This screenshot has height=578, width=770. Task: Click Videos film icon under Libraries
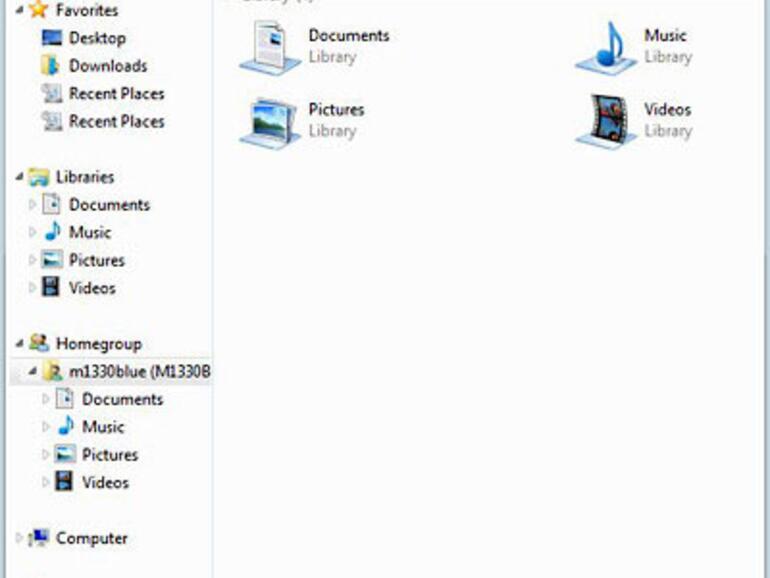51,287
